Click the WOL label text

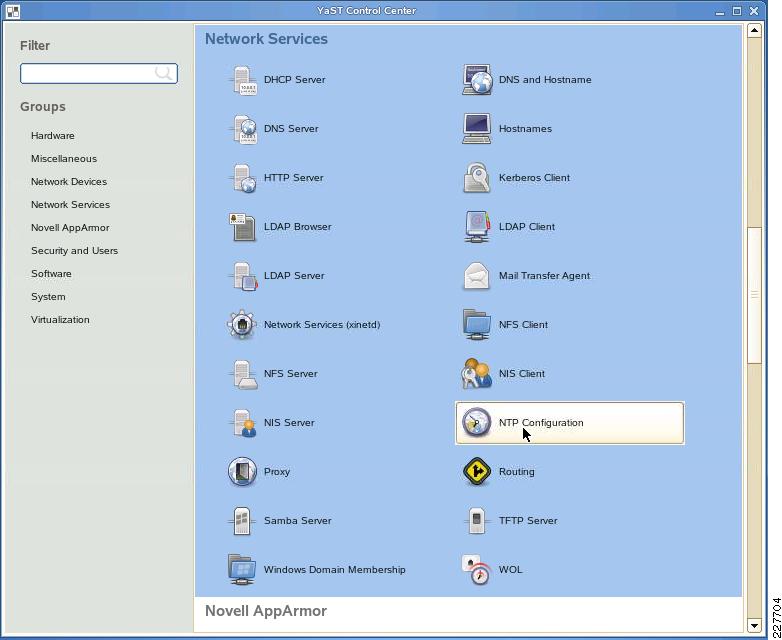coord(511,569)
